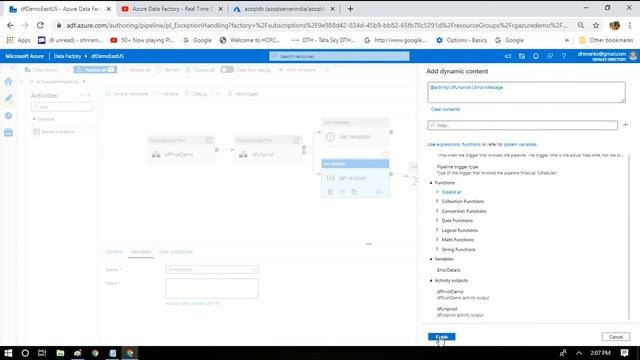This screenshot has height=360, width=640.
Task: Click the Filter field in dynamic content panel
Action: click(x=522, y=125)
